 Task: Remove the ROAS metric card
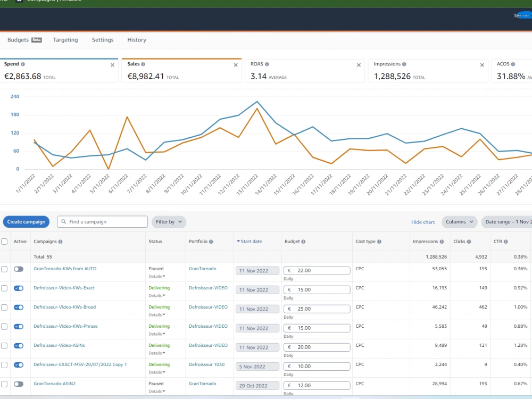(359, 65)
